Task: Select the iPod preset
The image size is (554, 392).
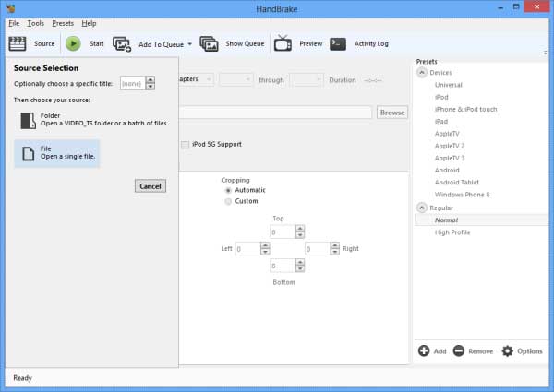Action: 441,97
